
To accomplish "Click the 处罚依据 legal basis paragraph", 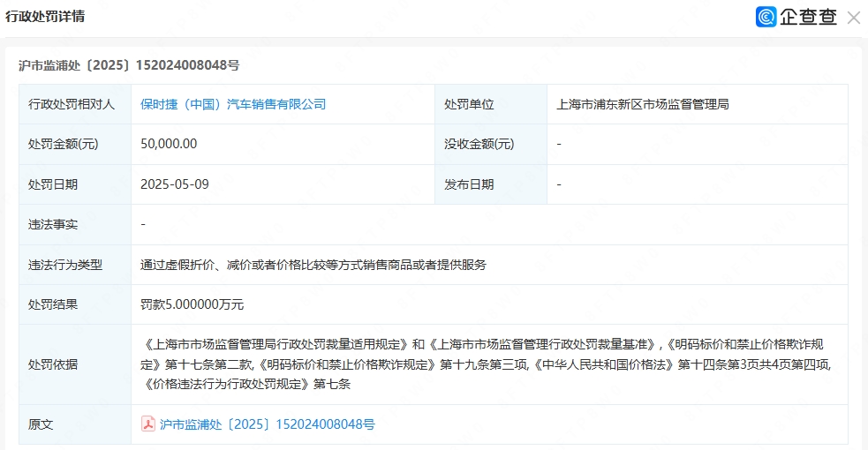I will pyautogui.click(x=486, y=364).
